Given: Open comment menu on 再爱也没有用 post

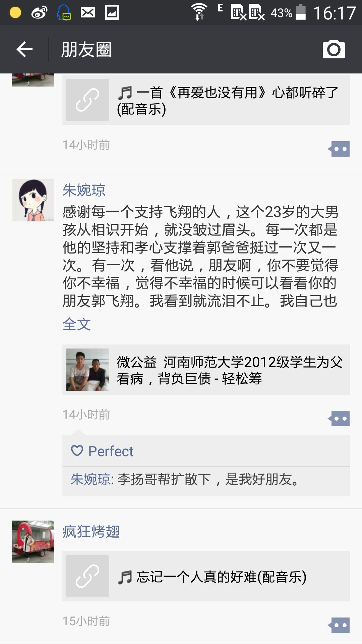Looking at the screenshot, I should [x=340, y=149].
